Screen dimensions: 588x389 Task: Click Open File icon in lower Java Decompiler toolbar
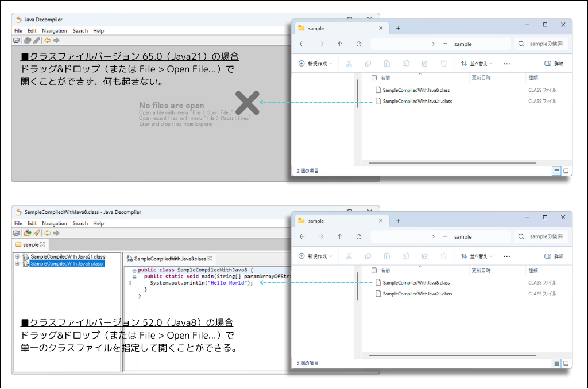pyautogui.click(x=17, y=233)
